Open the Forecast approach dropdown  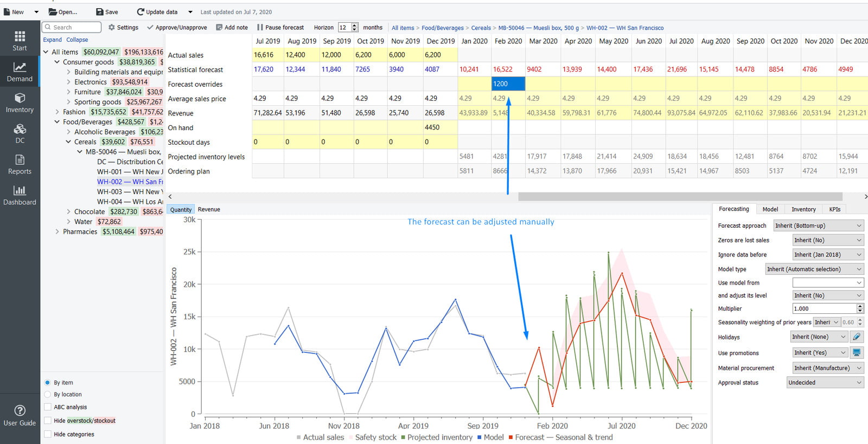(x=818, y=226)
